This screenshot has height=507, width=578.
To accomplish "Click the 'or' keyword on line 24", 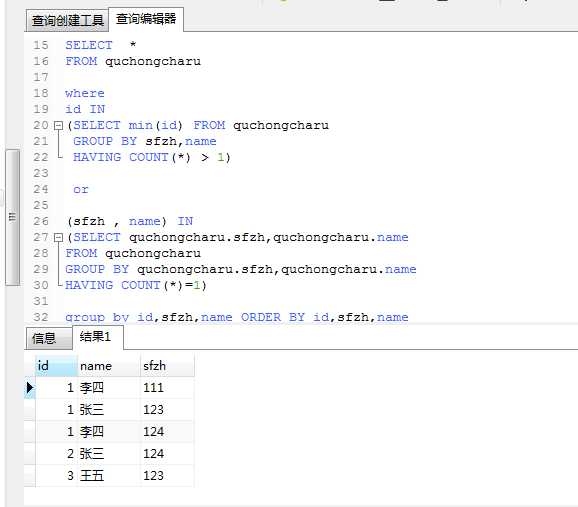I will tap(81, 190).
